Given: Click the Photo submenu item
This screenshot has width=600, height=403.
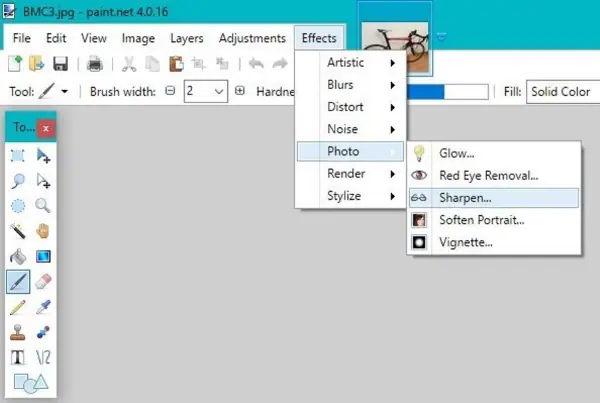Looking at the screenshot, I should (350, 151).
